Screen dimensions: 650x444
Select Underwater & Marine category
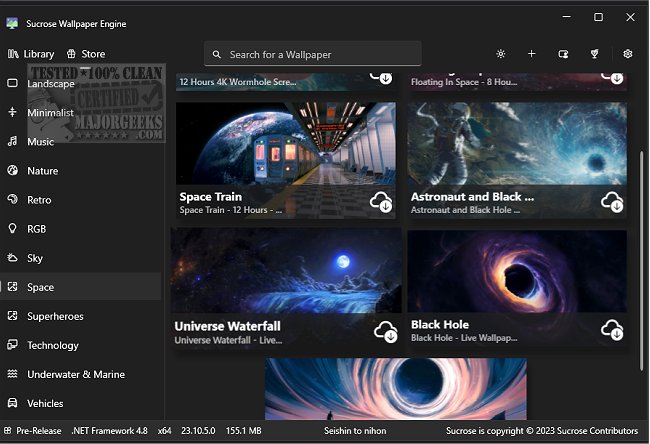75,374
